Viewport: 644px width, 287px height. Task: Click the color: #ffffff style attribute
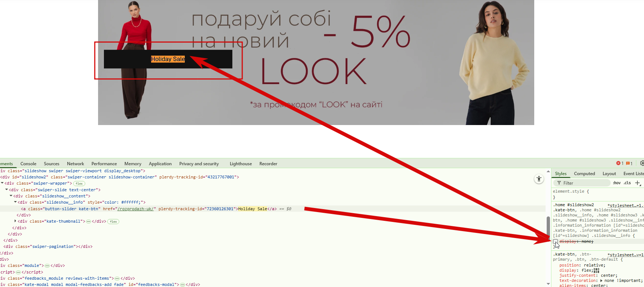click(x=117, y=202)
